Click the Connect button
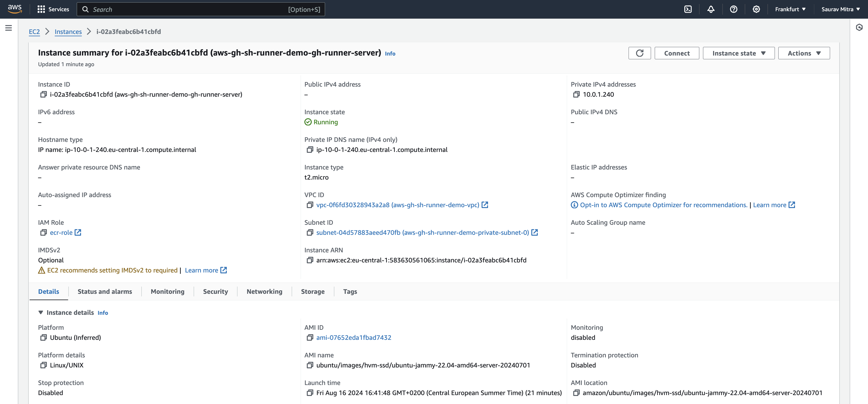The image size is (868, 404). (x=677, y=53)
